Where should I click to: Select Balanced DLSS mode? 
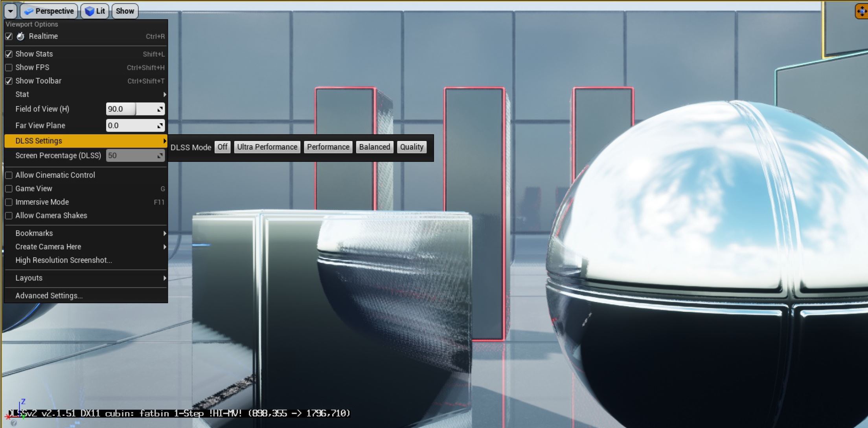(375, 147)
